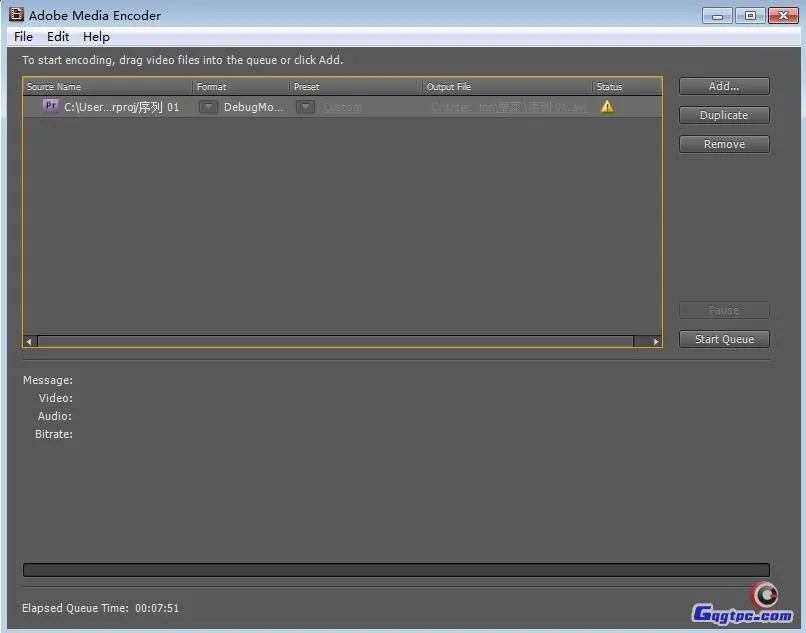Viewport: 806px width, 633px height.
Task: Open the Preset dropdown next to Custom
Action: 305,107
